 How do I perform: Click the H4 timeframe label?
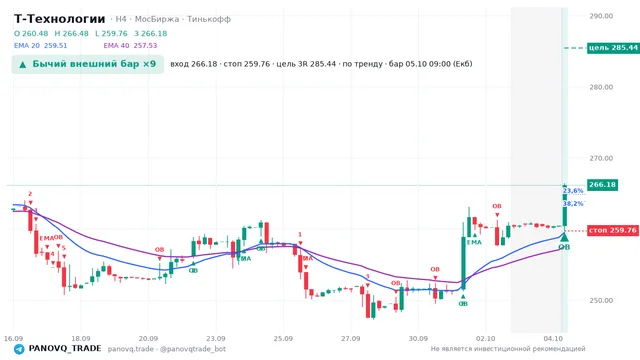[x=121, y=19]
